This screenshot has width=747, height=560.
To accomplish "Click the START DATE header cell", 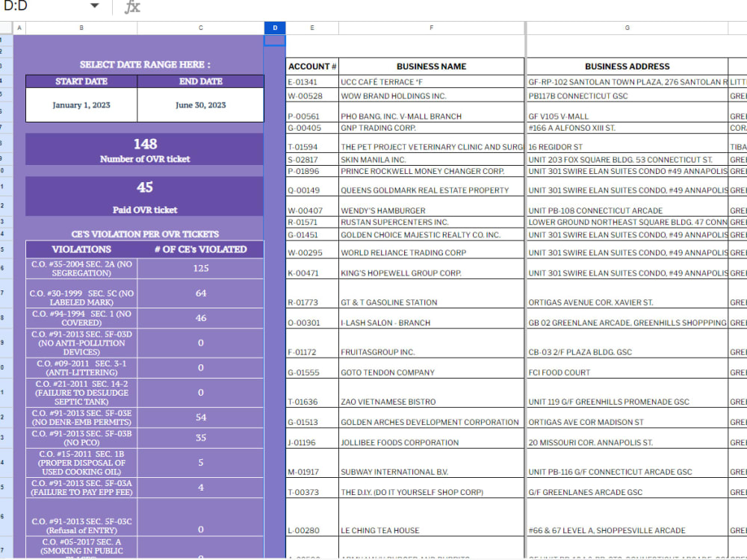I will click(81, 81).
